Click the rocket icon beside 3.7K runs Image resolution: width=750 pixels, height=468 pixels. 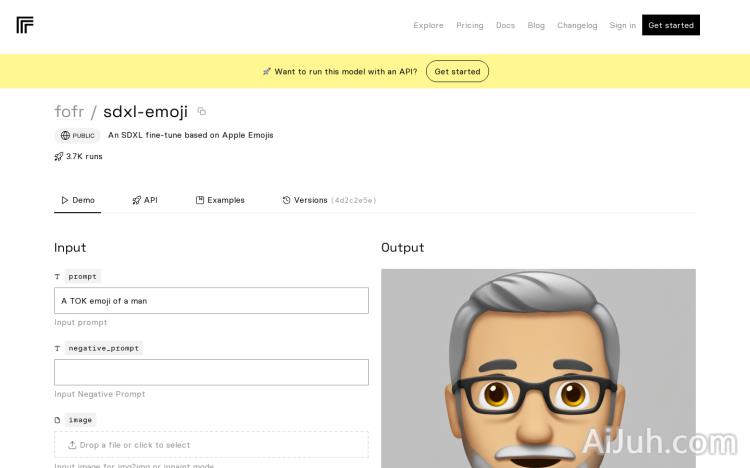pyautogui.click(x=59, y=157)
